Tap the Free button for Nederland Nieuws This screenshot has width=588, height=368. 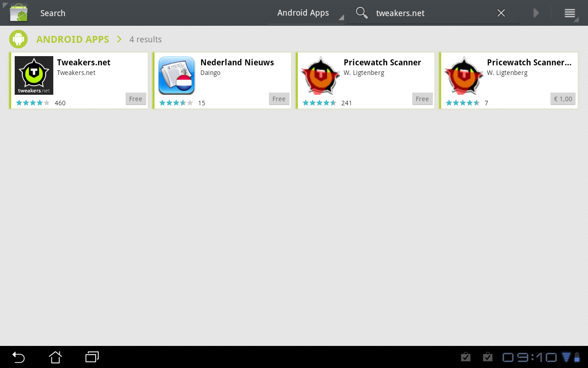coord(279,99)
